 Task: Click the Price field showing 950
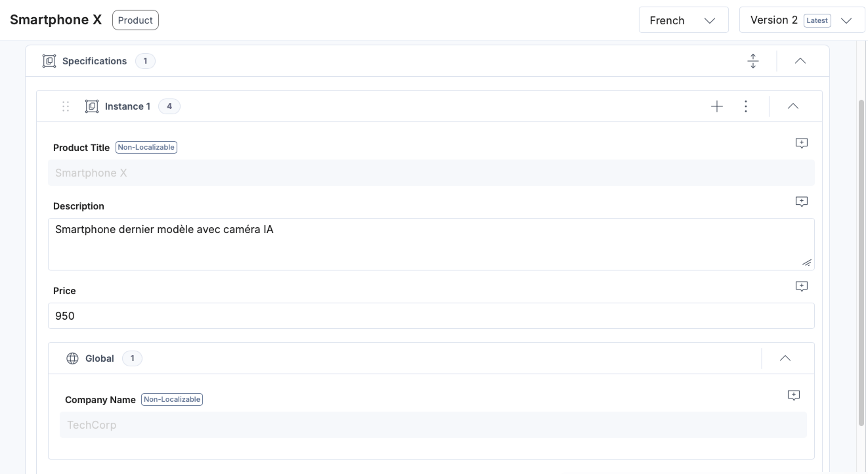[x=431, y=316]
